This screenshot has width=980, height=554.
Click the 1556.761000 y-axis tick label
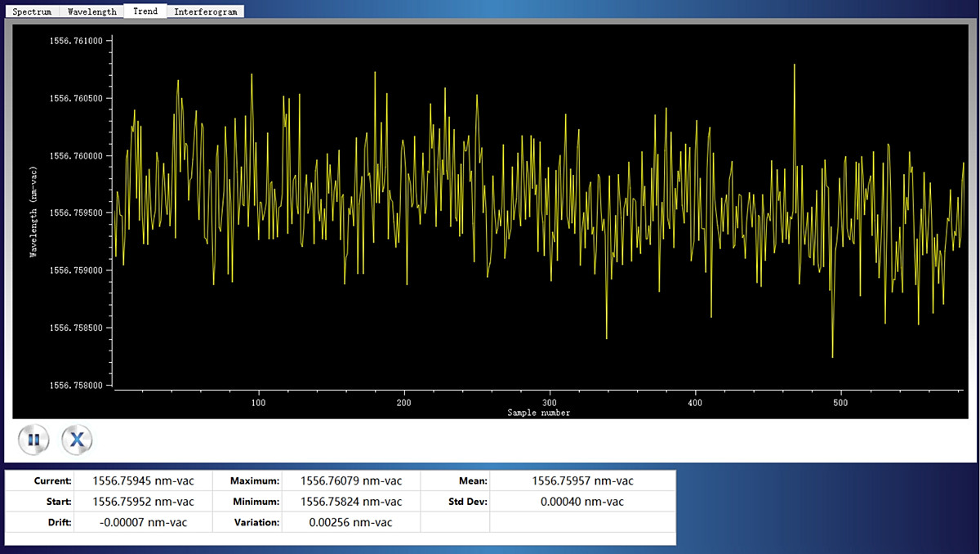[76, 41]
